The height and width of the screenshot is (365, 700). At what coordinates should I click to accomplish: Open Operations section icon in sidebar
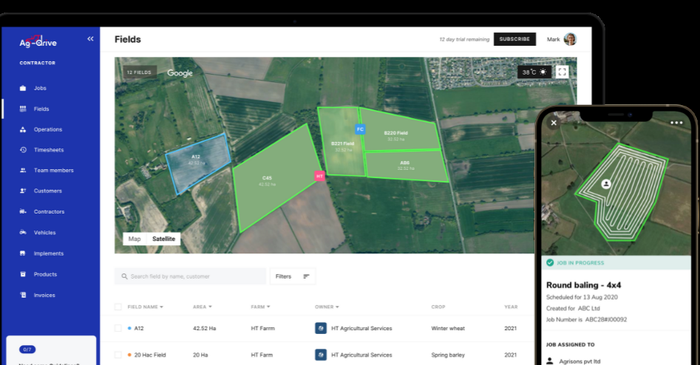coord(23,129)
